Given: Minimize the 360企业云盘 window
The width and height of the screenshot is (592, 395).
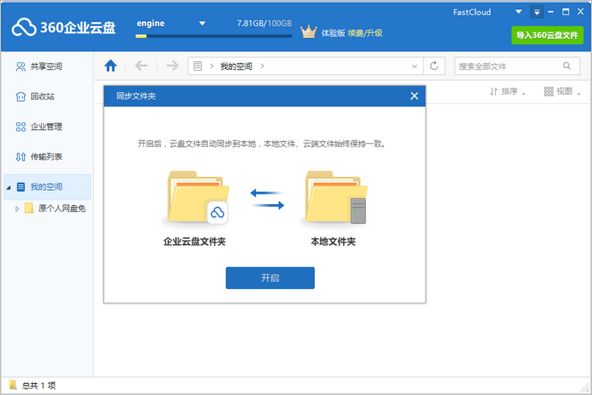Looking at the screenshot, I should point(551,12).
